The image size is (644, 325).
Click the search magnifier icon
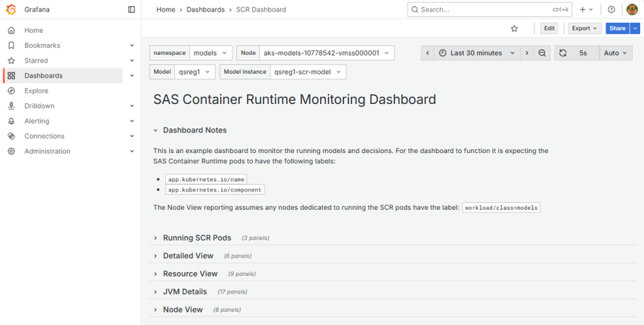tap(415, 10)
